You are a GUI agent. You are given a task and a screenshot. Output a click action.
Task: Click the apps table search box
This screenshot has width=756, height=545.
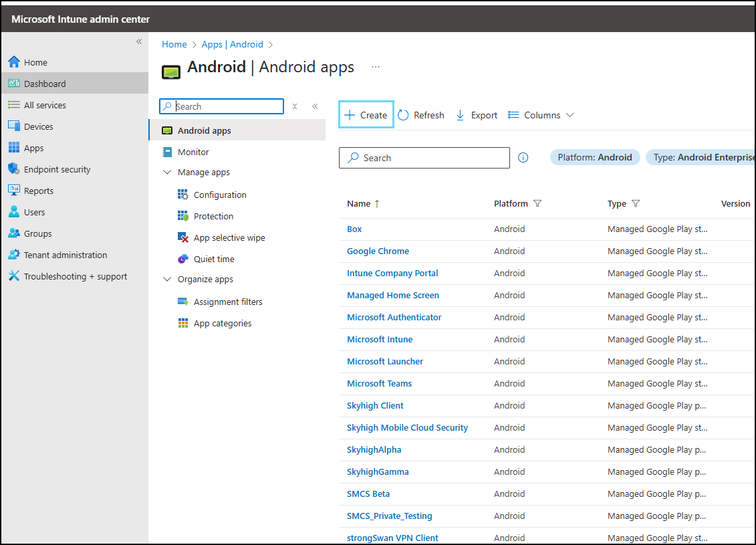pos(424,158)
